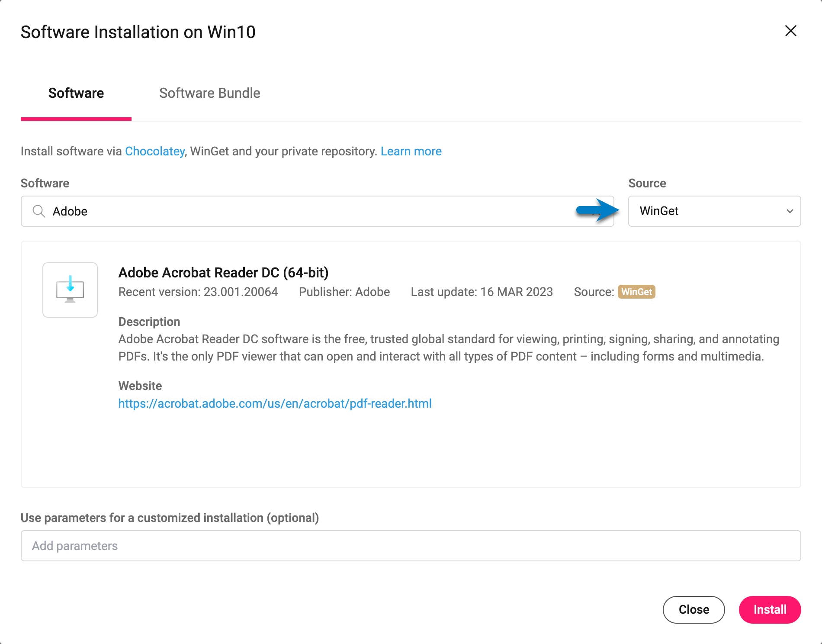Follow the Learn more link
This screenshot has height=644, width=822.
point(411,151)
